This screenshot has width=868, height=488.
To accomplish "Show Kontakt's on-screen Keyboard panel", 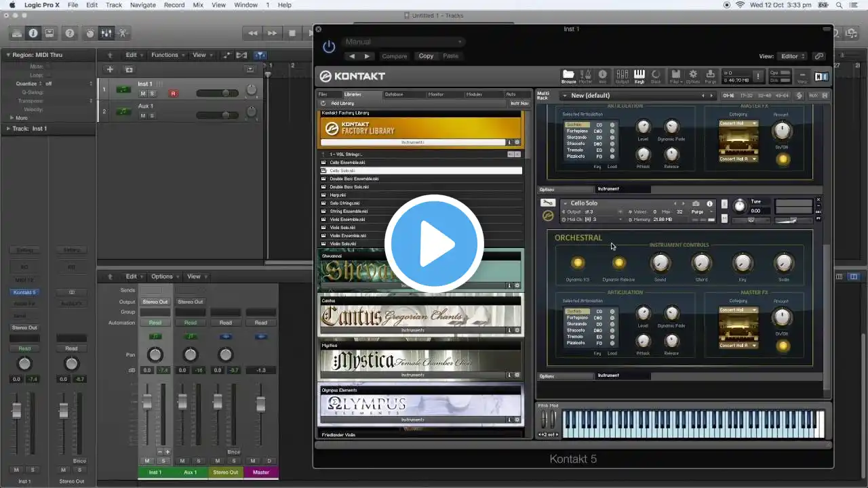I will click(x=639, y=76).
